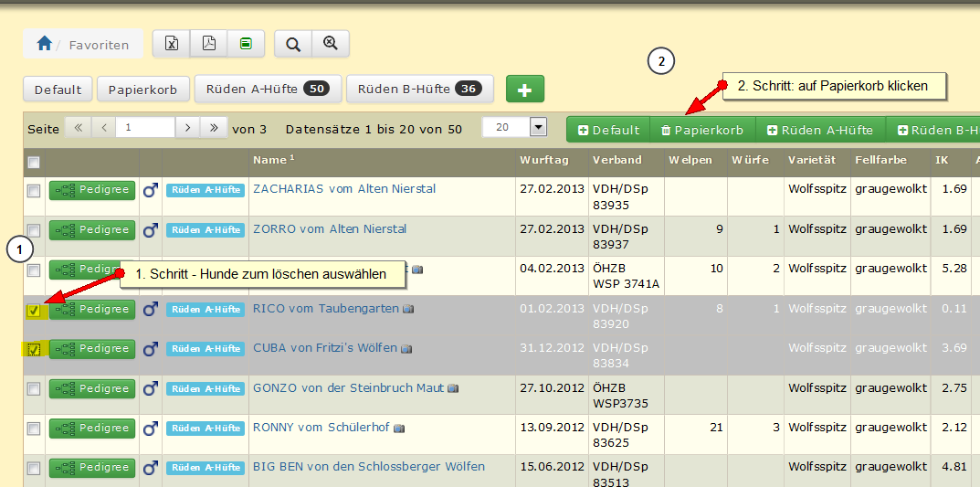Go to last page of results
This screenshot has height=487, width=980.
pos(215,128)
